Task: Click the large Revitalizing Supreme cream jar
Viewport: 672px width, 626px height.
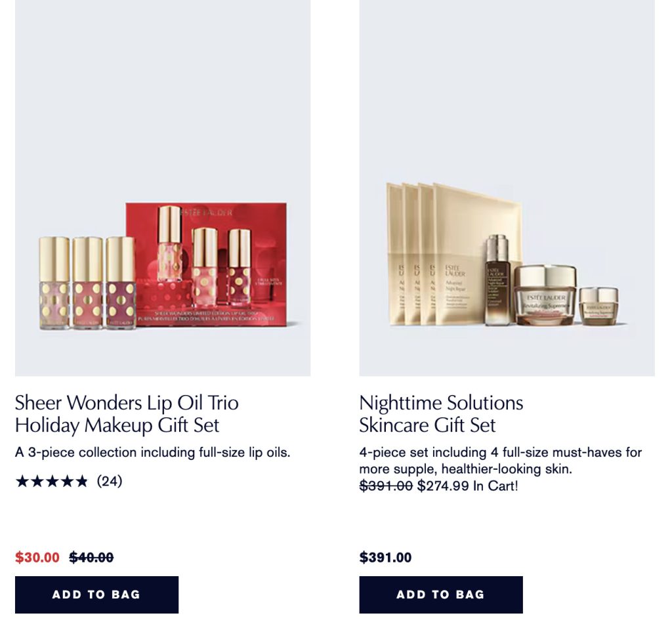Action: 545,295
